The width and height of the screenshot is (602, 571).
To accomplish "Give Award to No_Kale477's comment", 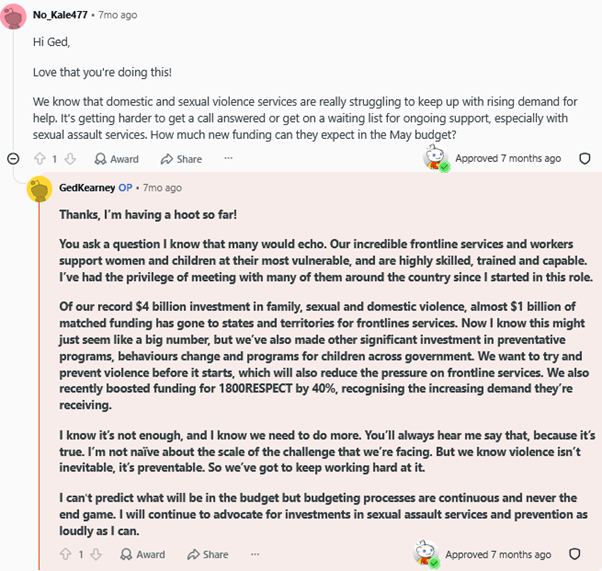I will (x=116, y=159).
